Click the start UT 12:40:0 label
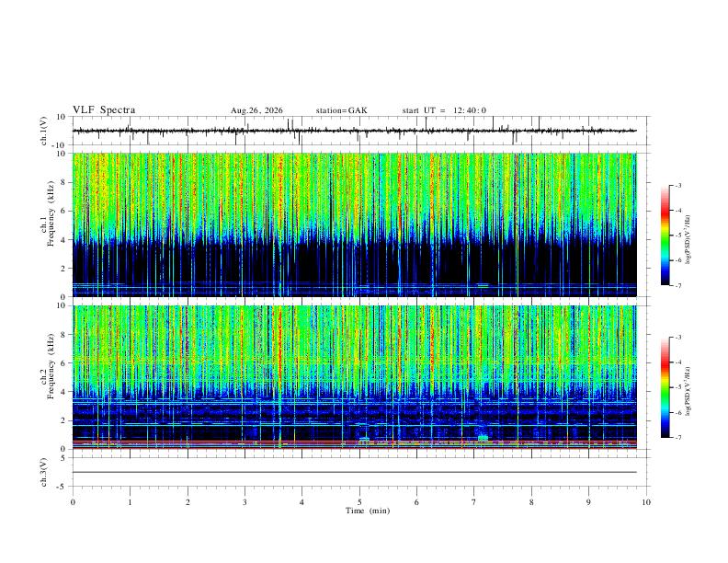 pyautogui.click(x=444, y=110)
